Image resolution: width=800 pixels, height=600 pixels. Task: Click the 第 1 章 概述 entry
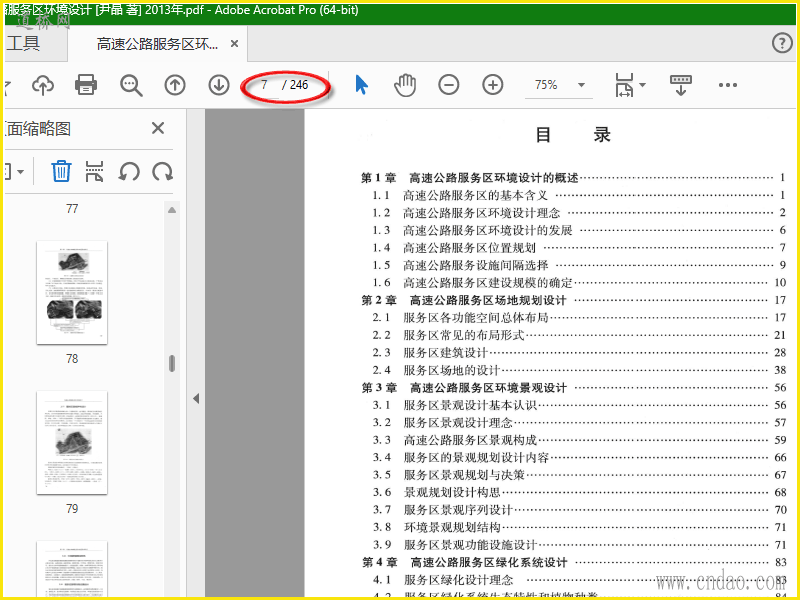point(573,178)
